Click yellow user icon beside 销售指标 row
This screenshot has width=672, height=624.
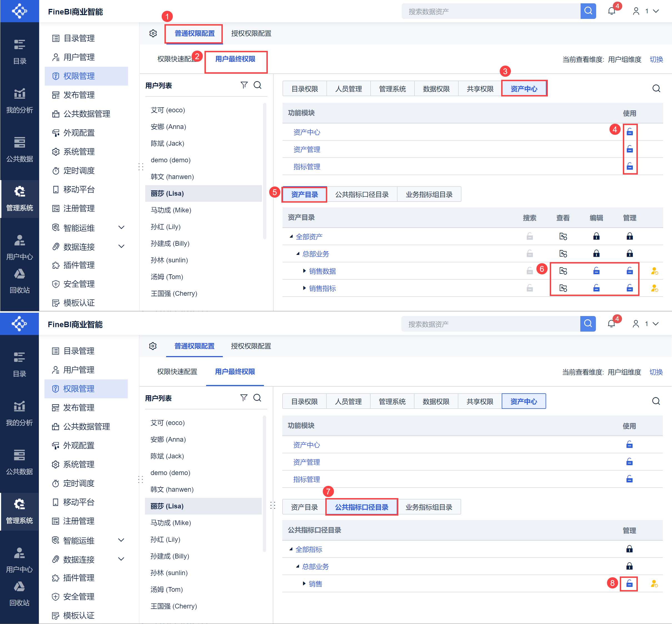pos(654,288)
